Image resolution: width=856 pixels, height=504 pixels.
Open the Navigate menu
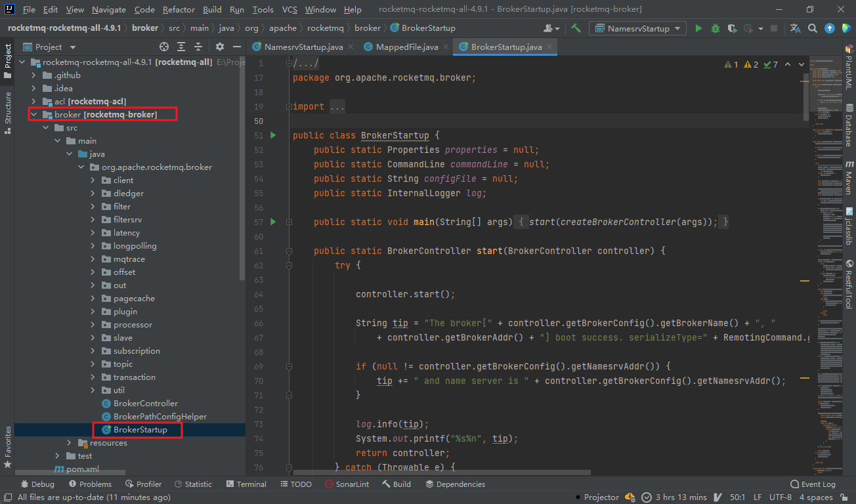coord(109,9)
